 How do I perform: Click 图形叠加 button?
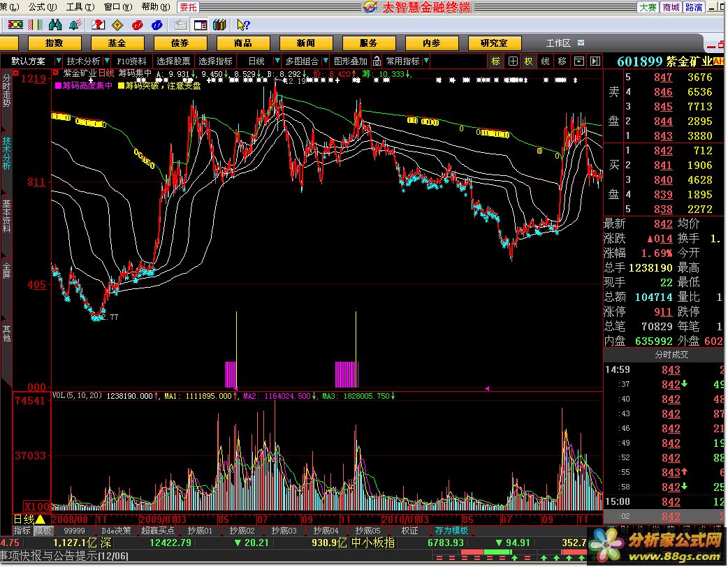click(351, 61)
